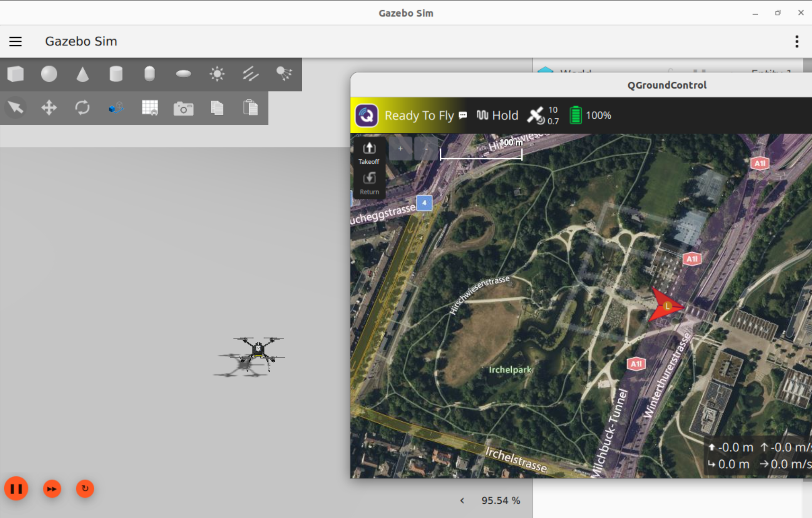Insert a box shape
Viewport: 812px width, 518px height.
click(x=15, y=74)
